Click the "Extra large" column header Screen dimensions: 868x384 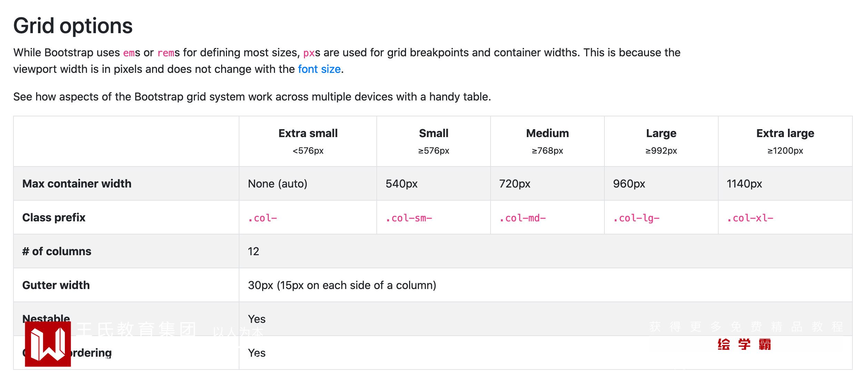pos(785,133)
